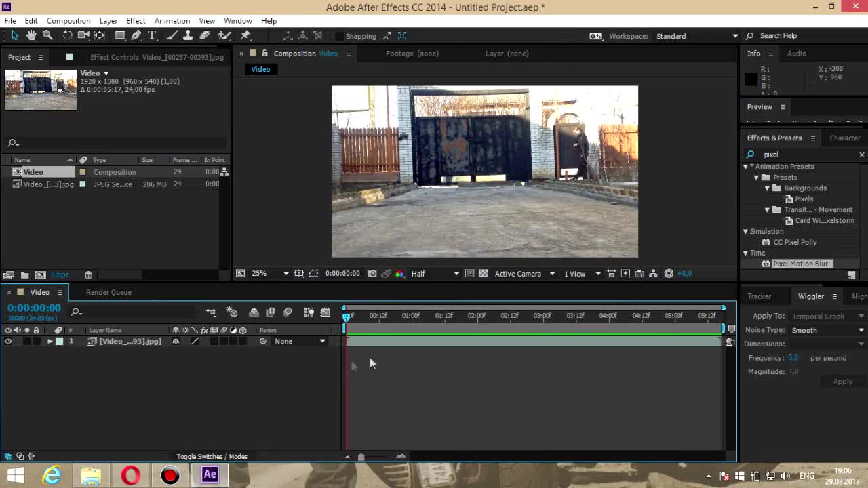Switch to the Character panel tab
The width and height of the screenshot is (868, 488).
point(844,138)
